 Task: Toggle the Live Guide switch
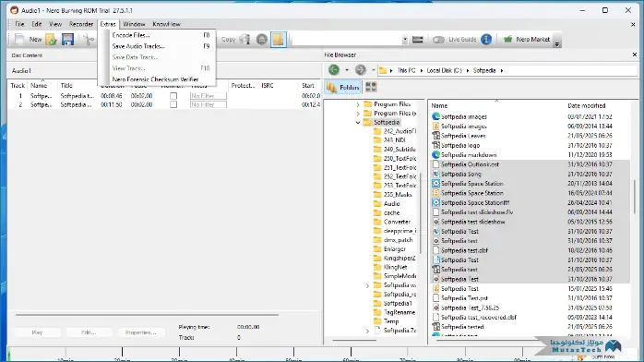click(438, 40)
